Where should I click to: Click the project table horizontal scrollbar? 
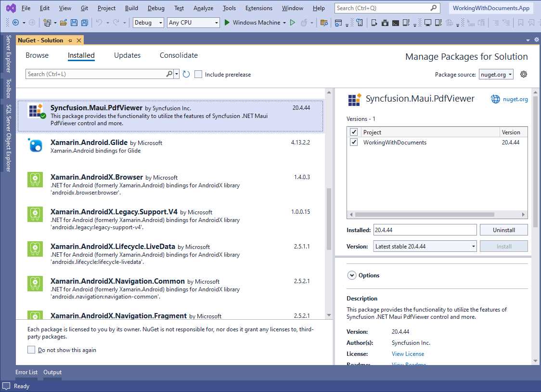click(x=425, y=214)
